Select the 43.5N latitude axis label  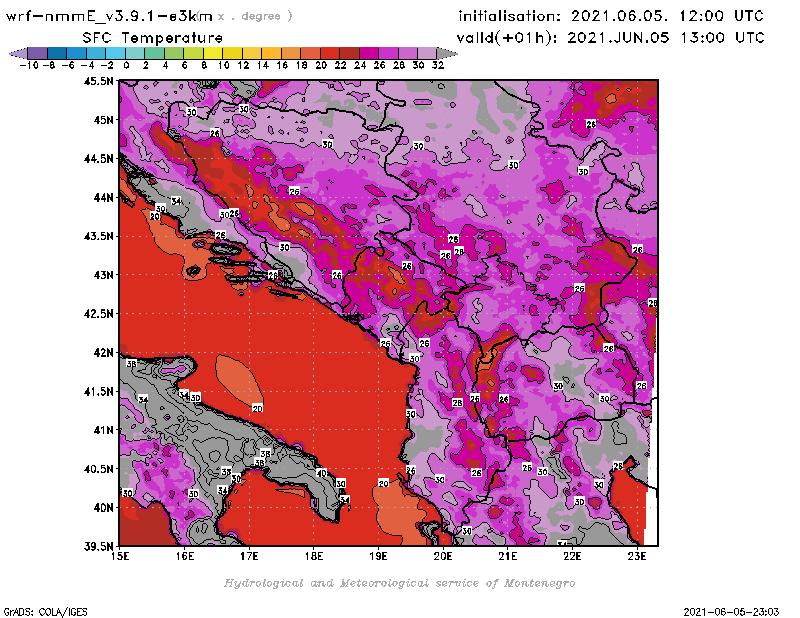pyautogui.click(x=98, y=236)
